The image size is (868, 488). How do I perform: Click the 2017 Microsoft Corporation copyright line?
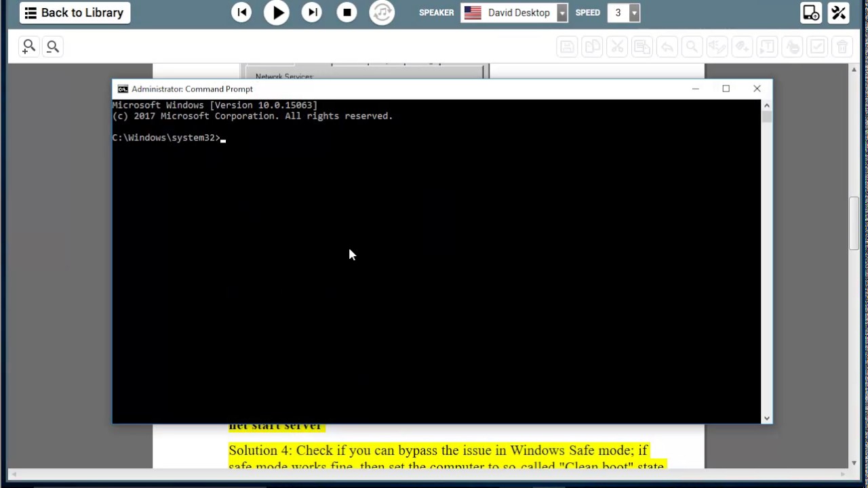253,116
